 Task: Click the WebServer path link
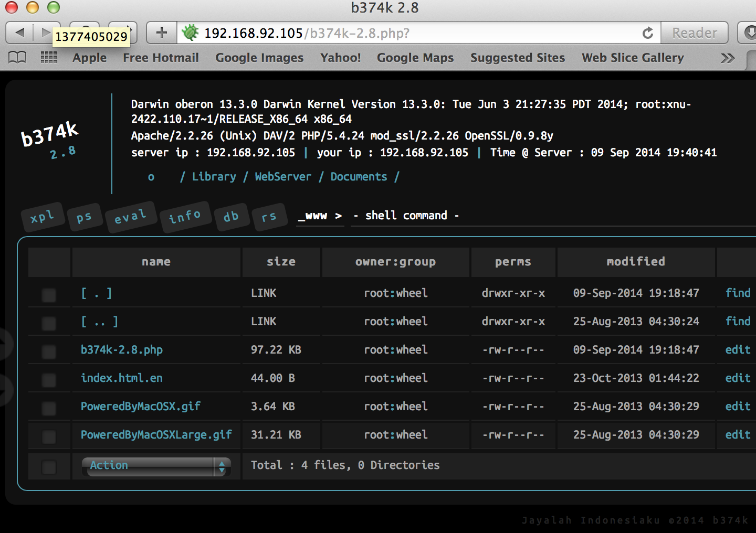pos(283,177)
